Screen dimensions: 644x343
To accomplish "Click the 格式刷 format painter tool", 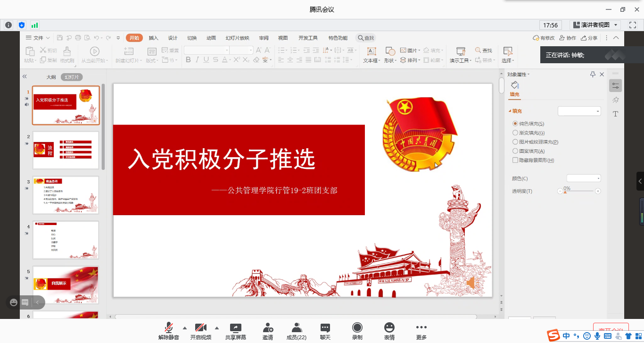I will tap(67, 55).
